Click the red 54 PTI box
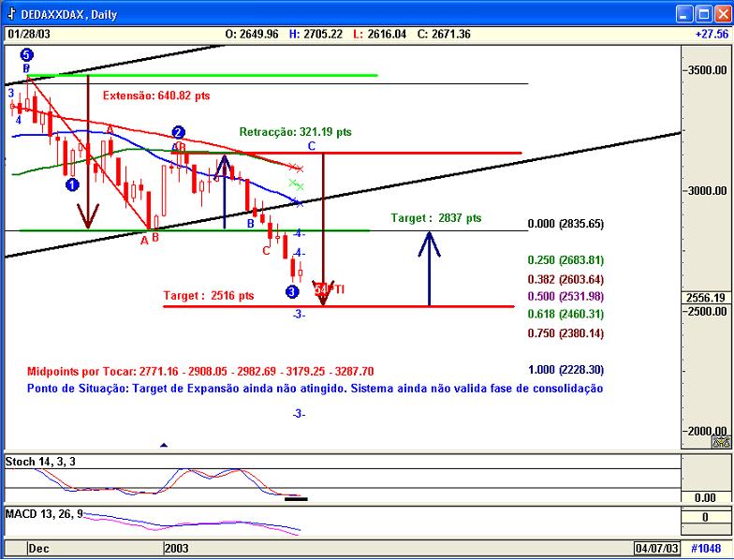The width and height of the screenshot is (734, 560). 320,289
